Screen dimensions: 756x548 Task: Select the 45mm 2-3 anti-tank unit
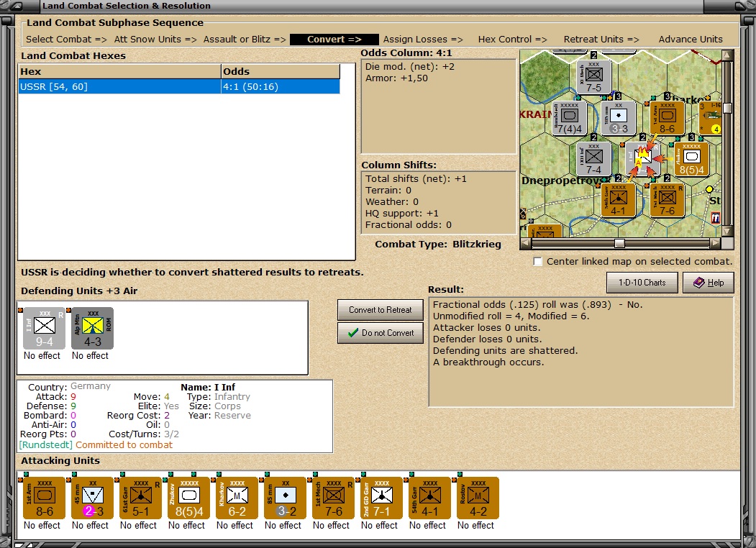click(91, 498)
